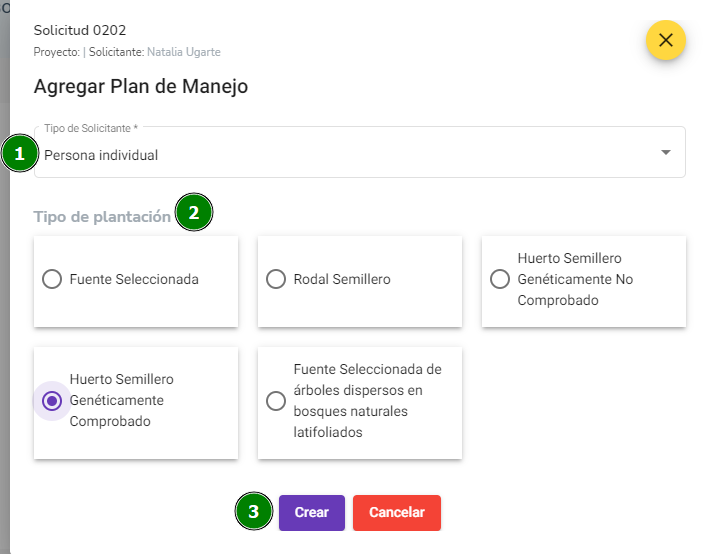Click the Fuente Seleccionada card label
The image size is (708, 554).
134,279
